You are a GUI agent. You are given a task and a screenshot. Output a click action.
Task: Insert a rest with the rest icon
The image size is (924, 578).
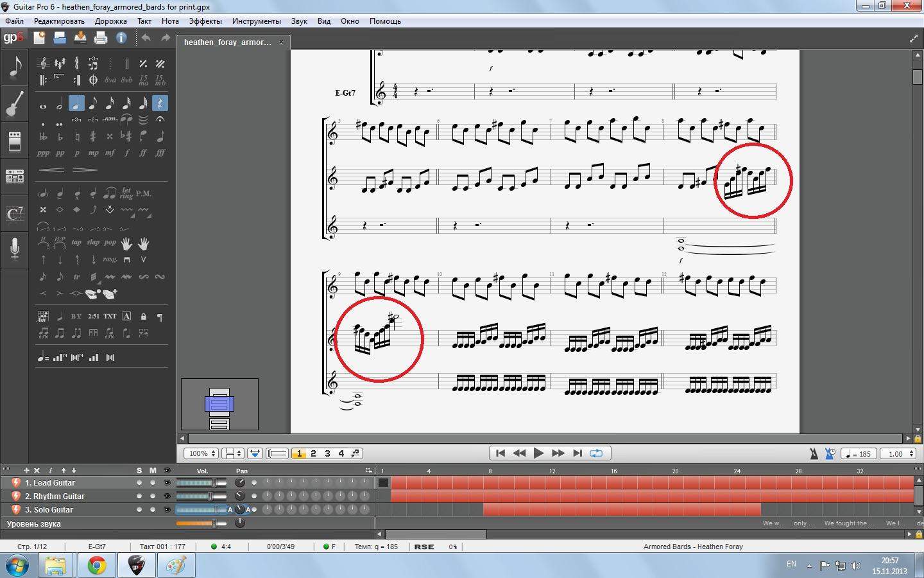160,103
